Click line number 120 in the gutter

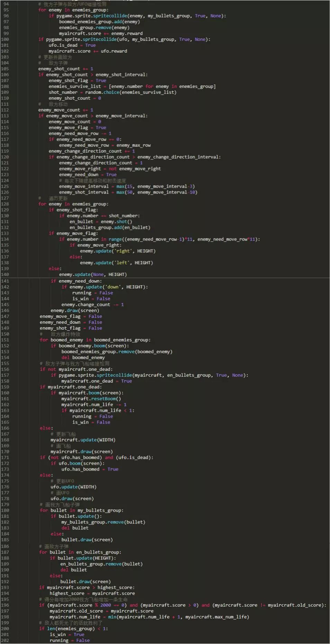(x=5, y=157)
